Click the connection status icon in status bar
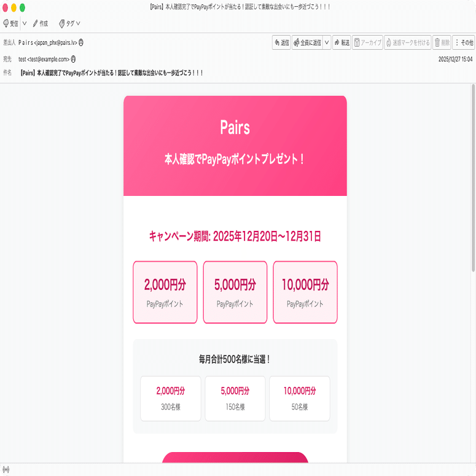 tap(6, 470)
